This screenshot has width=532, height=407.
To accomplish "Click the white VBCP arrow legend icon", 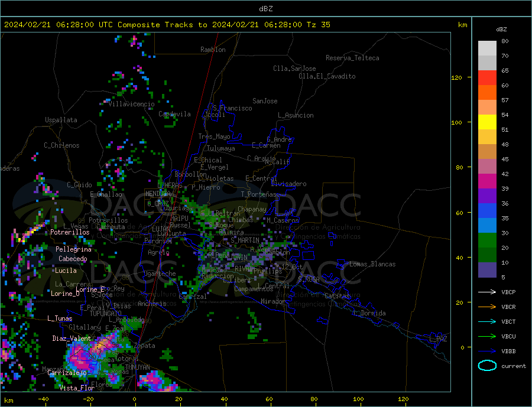I will pos(487,292).
